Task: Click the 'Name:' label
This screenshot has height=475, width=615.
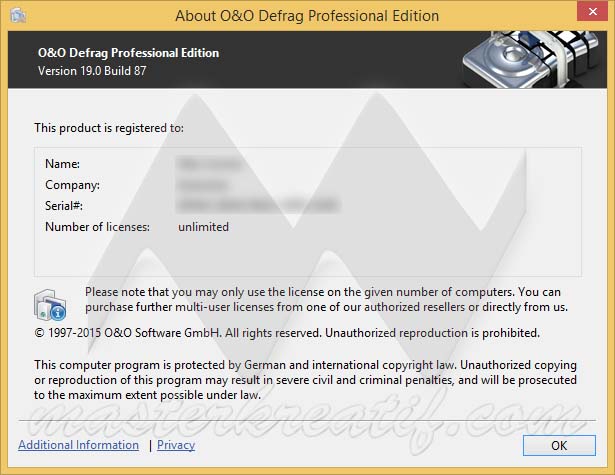Action: pos(62,164)
